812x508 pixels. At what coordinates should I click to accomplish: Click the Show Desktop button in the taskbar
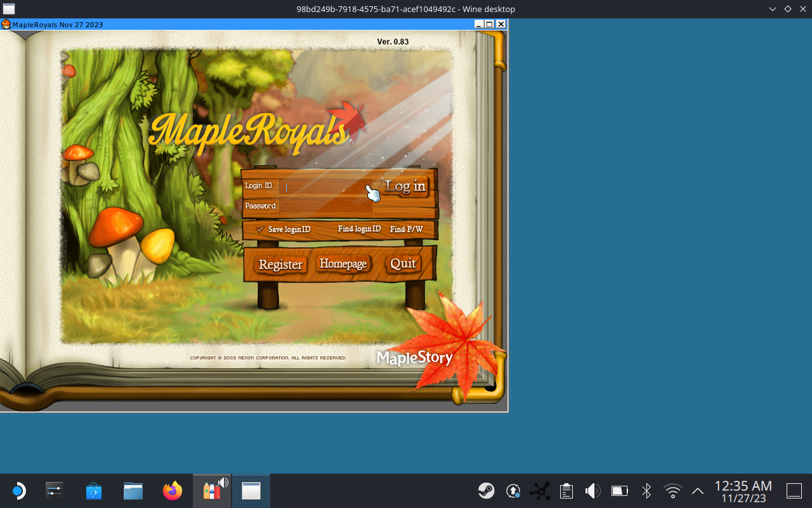click(x=794, y=491)
